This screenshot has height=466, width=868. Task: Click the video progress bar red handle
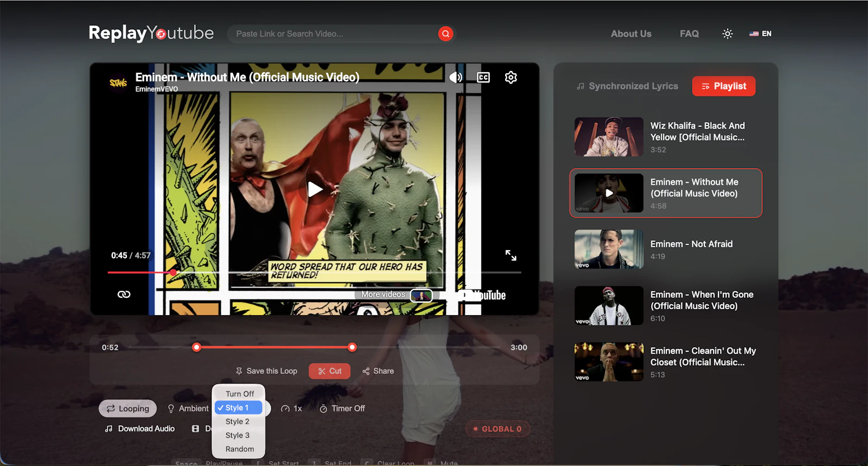(173, 272)
